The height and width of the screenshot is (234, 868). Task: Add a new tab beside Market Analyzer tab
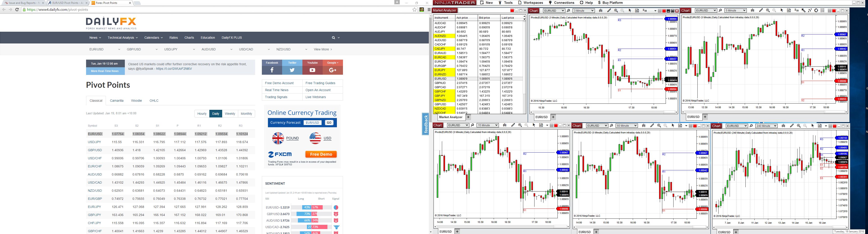tap(468, 117)
